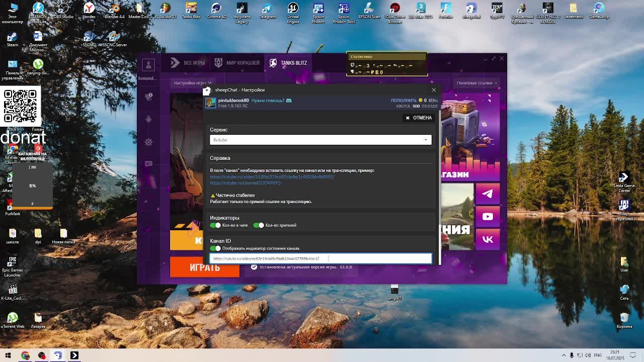Open Chrome from the taskbar

[25, 355]
